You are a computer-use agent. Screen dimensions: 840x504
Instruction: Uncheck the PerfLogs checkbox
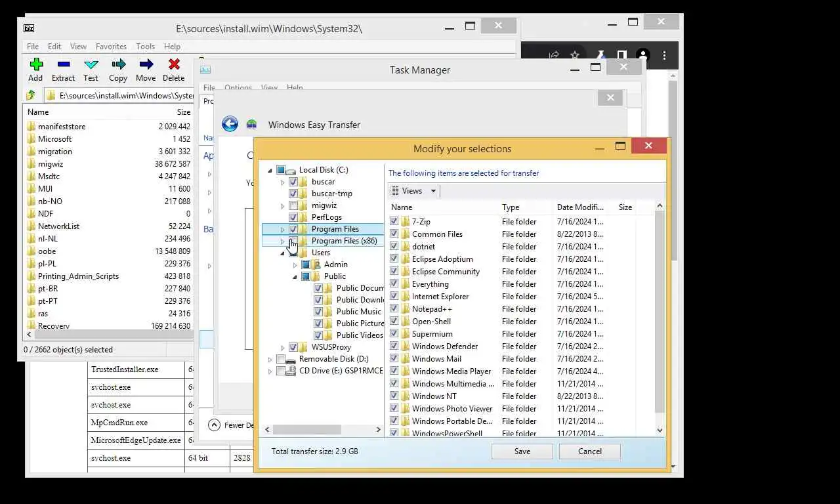(x=293, y=217)
